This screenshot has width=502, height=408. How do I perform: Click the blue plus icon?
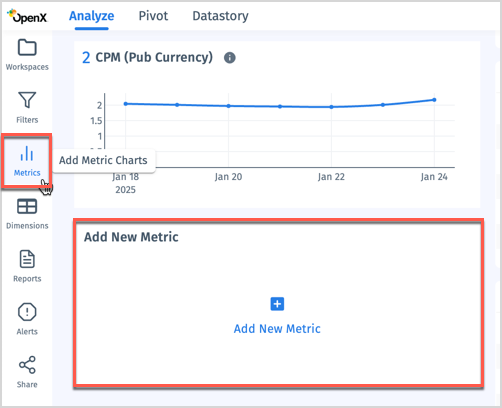(x=277, y=304)
